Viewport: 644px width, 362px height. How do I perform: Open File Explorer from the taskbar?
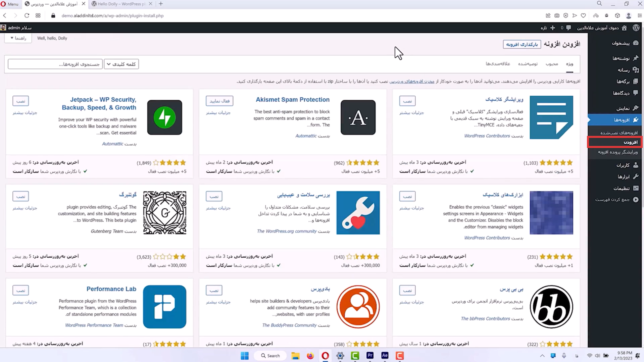tap(295, 356)
